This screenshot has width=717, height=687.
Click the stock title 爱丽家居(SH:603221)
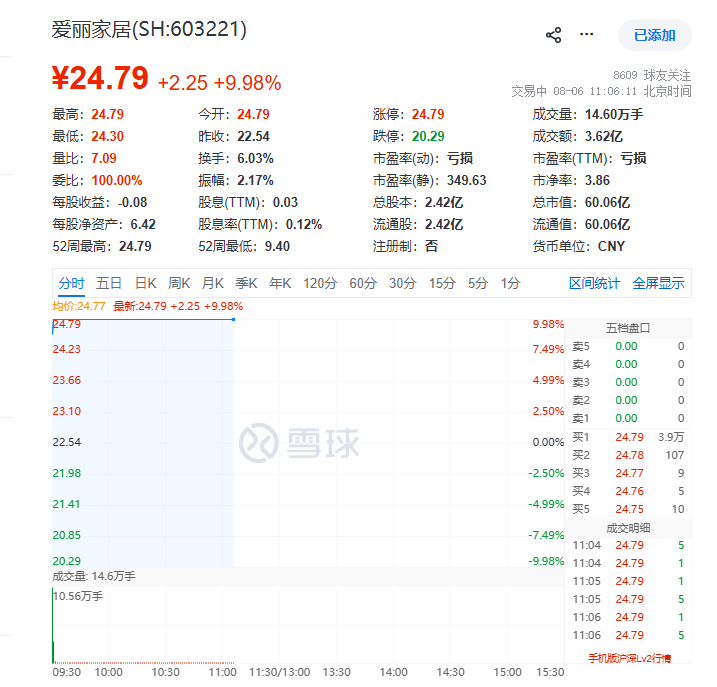(149, 30)
